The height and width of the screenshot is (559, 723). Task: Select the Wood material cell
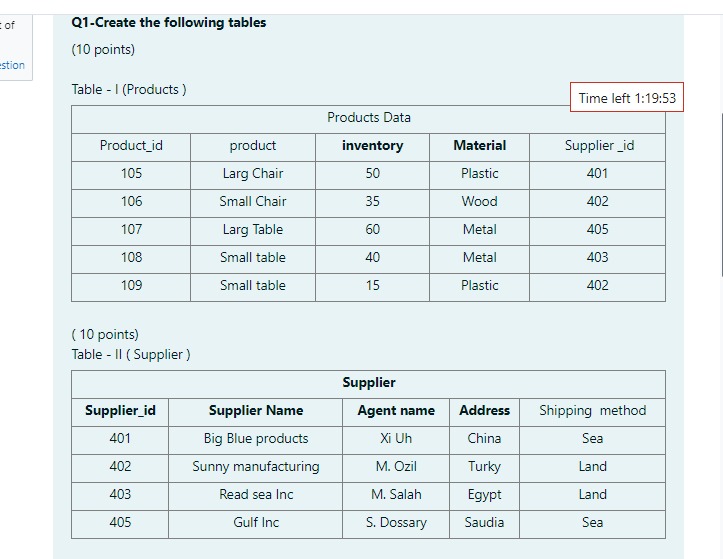479,202
